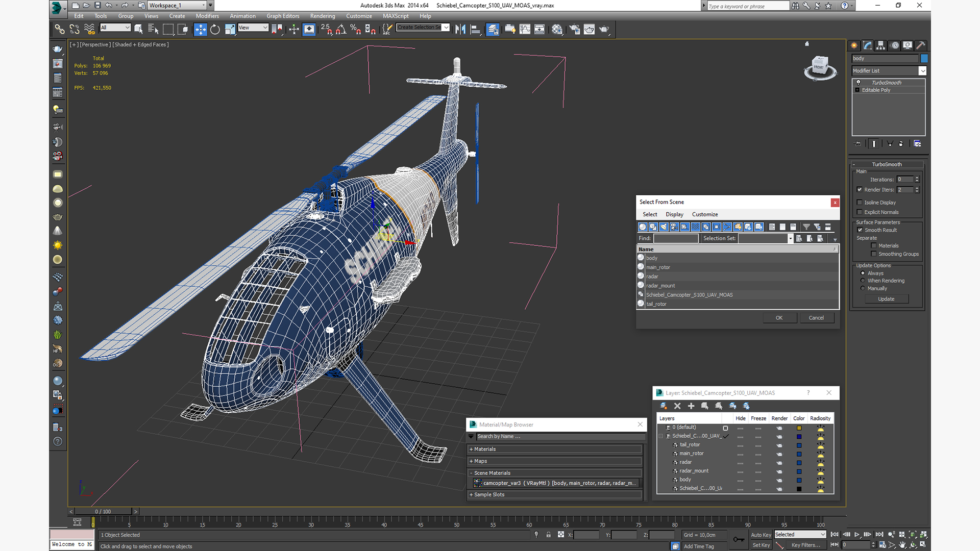
Task: Open the Display command panel tab
Action: pyautogui.click(x=908, y=45)
